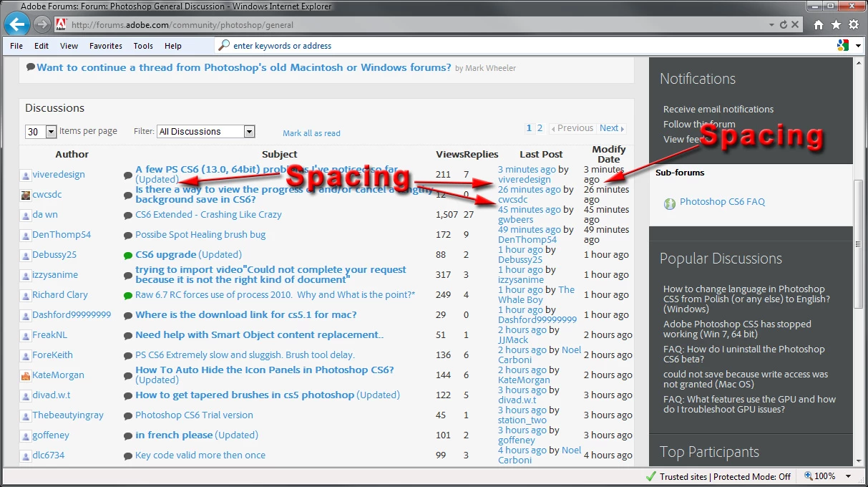Viewport: 868px width, 487px height.
Task: Click the address bar URL field
Action: coord(415,24)
